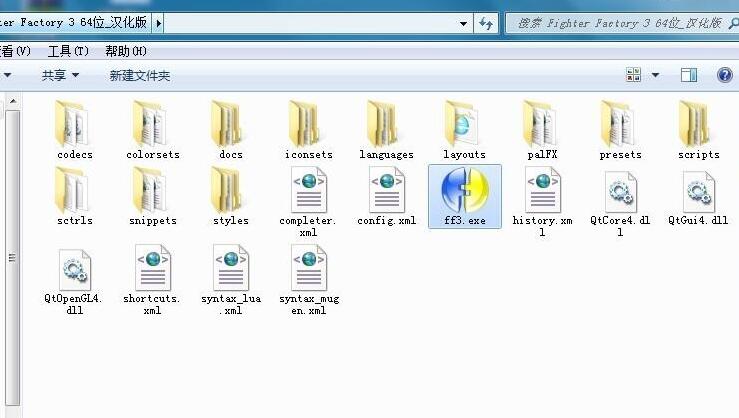This screenshot has height=418, width=739.
Task: Expand the breadcrumb arrow after folder name
Action: 159,23
